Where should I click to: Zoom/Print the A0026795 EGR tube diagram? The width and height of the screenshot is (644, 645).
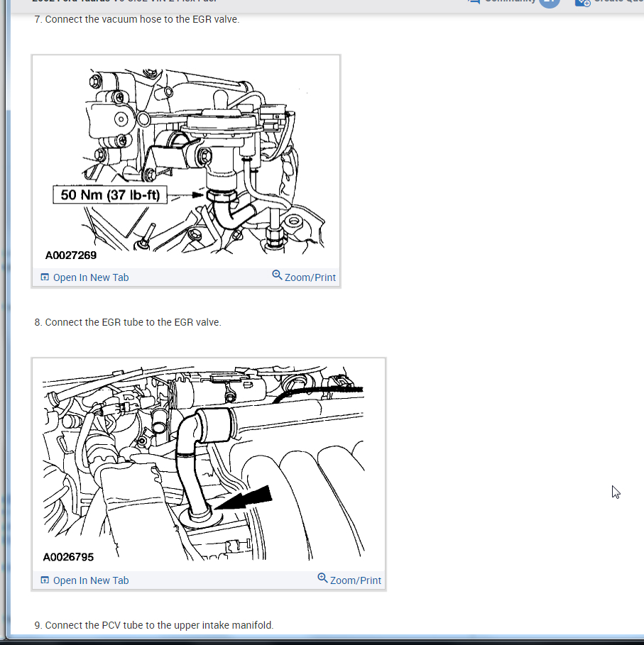pyautogui.click(x=349, y=579)
